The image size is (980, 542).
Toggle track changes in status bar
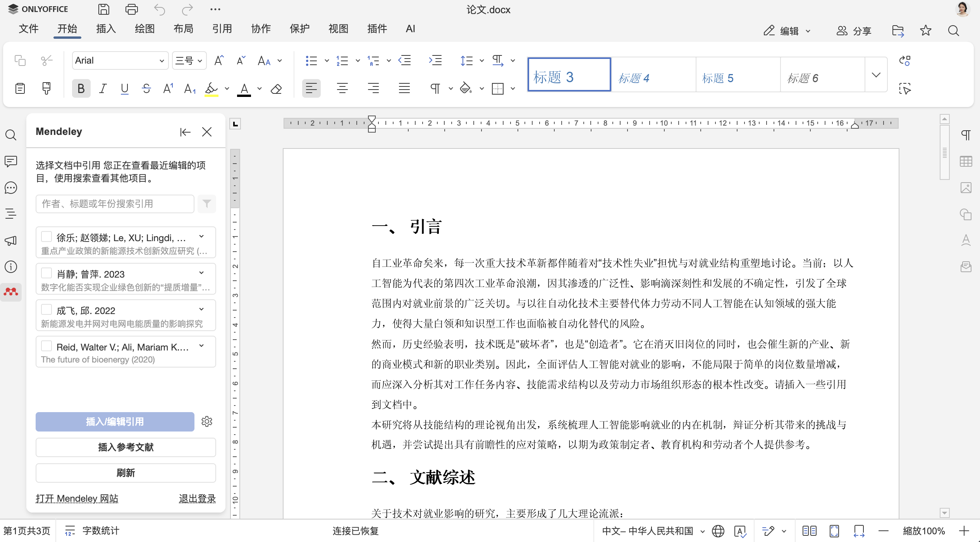coord(768,531)
